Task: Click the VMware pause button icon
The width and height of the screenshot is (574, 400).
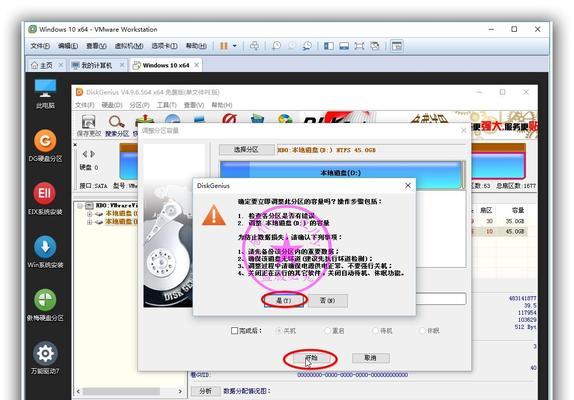Action: point(224,46)
